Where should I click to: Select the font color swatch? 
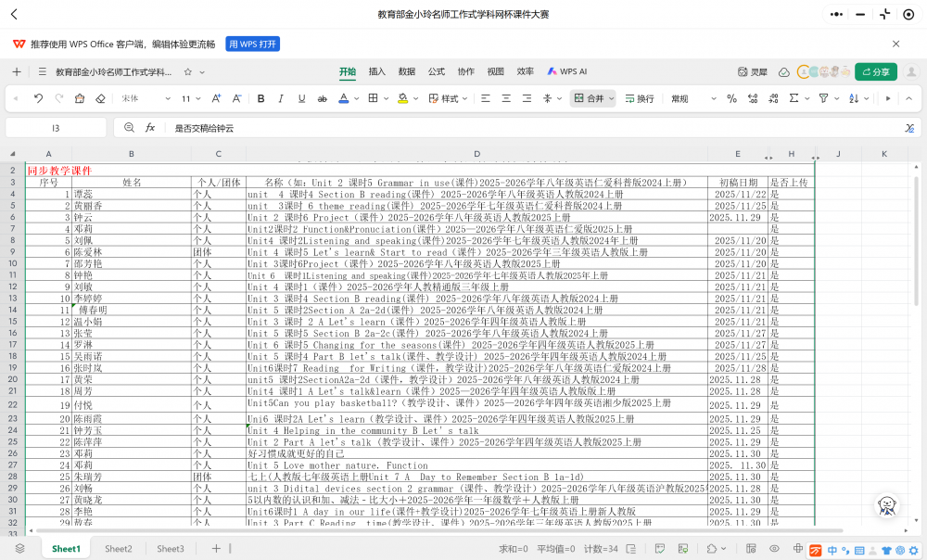pos(343,98)
